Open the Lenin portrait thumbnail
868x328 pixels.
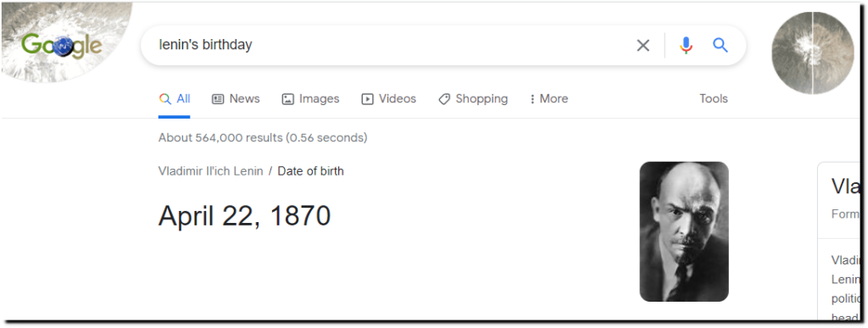(x=684, y=231)
